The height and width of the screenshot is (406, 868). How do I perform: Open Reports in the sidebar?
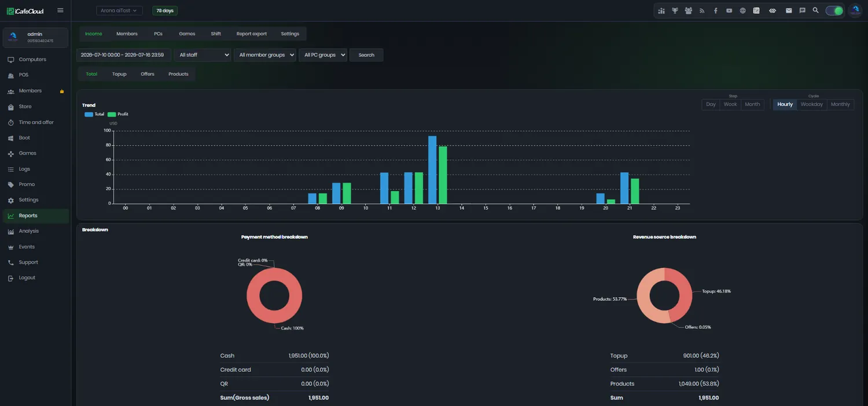[x=35, y=215]
